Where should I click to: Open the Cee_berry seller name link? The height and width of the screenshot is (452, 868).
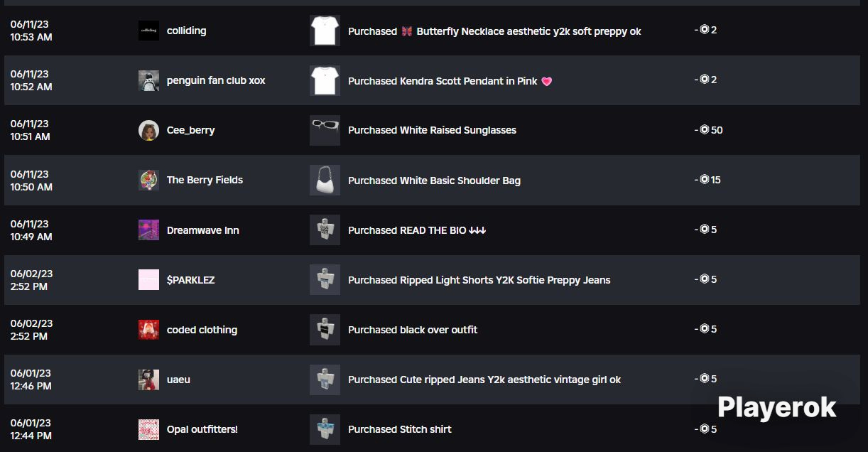[x=190, y=131]
